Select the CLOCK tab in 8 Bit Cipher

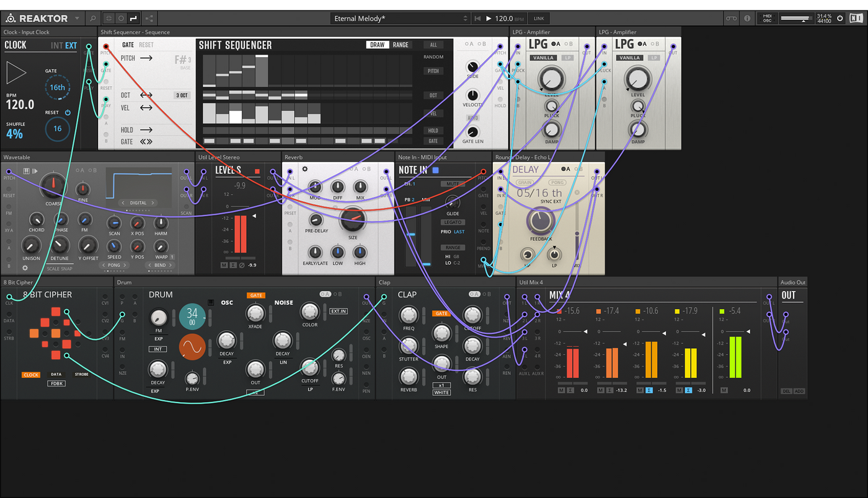(31, 375)
